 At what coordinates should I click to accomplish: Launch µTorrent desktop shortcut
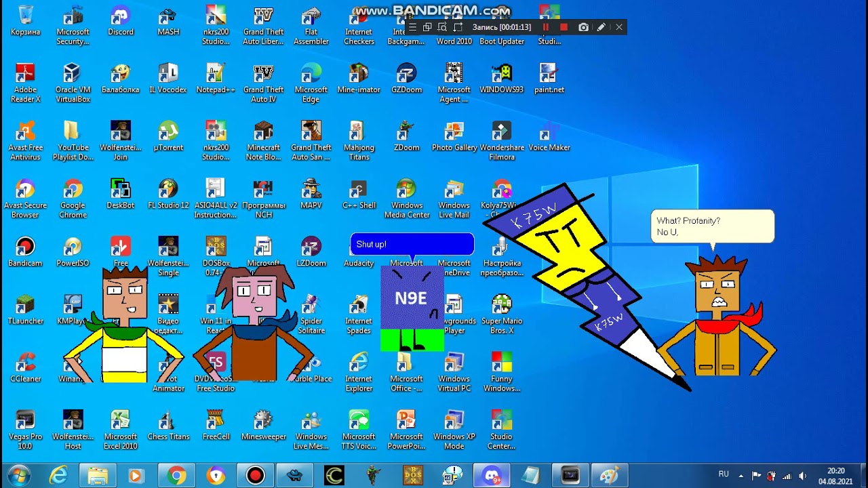168,136
